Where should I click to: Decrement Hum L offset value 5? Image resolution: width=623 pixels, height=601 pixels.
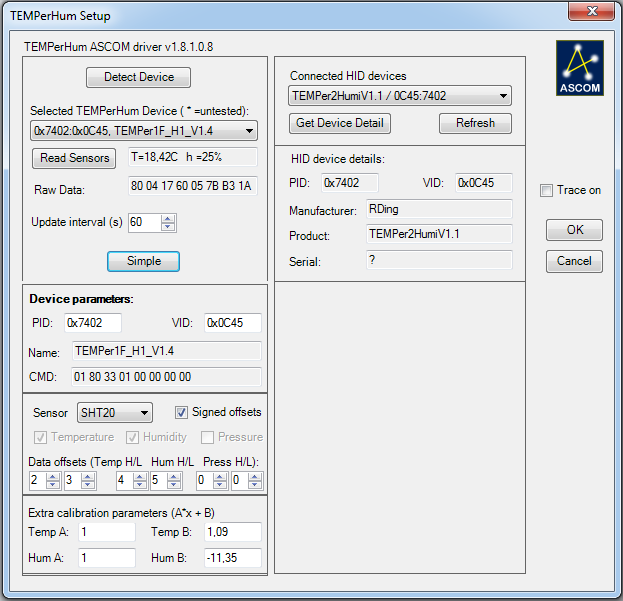(x=174, y=485)
